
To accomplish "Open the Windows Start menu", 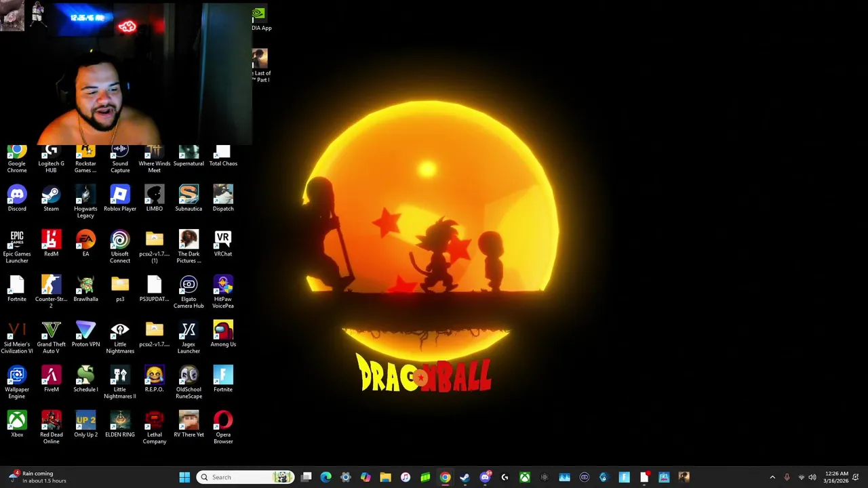I will (x=184, y=477).
